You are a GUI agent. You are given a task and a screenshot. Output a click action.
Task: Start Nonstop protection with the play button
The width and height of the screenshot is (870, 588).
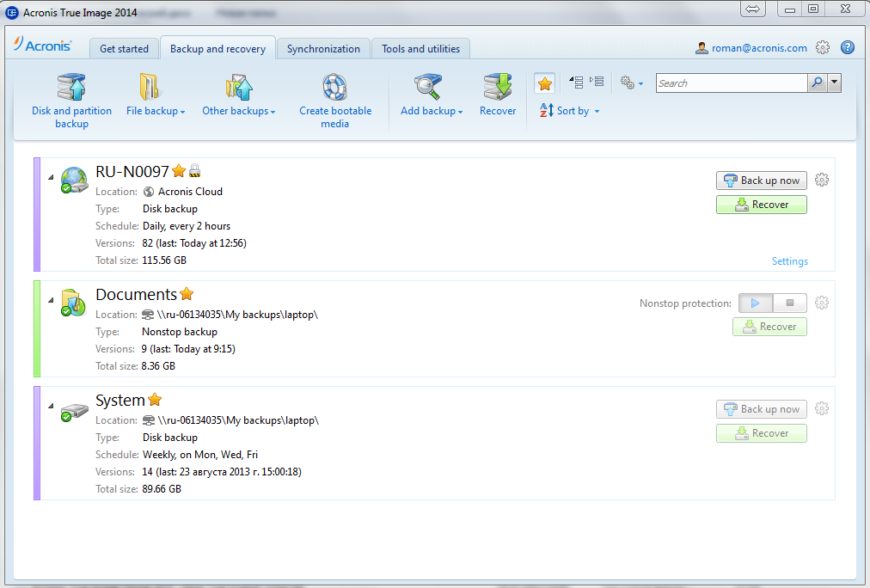(755, 303)
